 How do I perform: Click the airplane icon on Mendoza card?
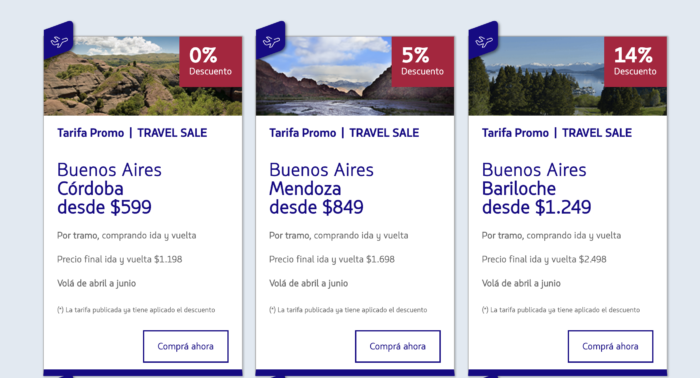[x=271, y=42]
